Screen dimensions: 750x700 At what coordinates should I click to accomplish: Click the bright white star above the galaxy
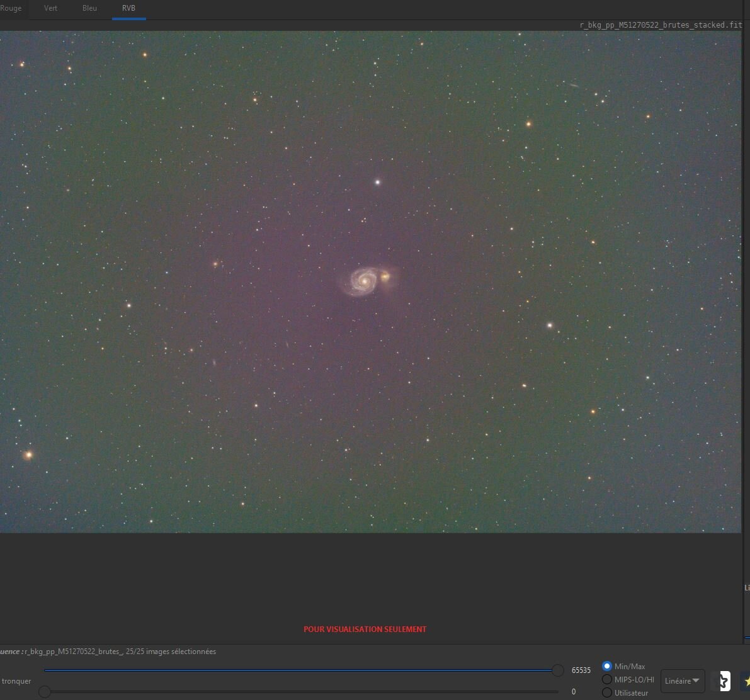[377, 182]
